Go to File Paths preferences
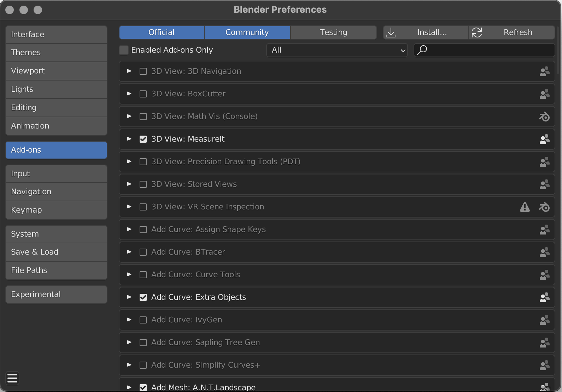The height and width of the screenshot is (392, 562). (x=57, y=271)
